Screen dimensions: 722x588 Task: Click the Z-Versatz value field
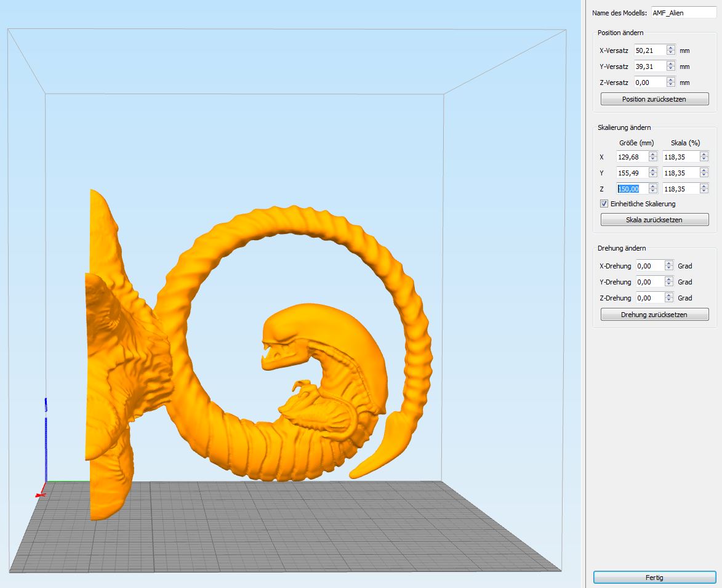click(650, 83)
